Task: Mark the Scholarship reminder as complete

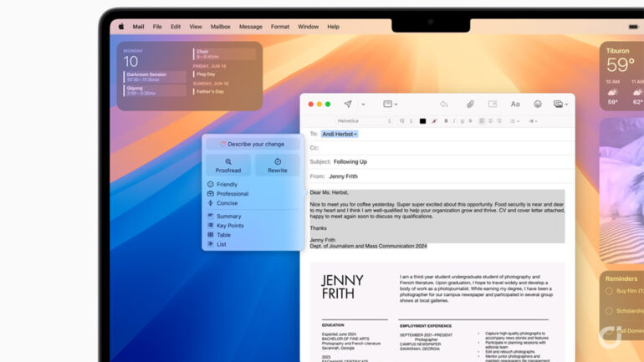Action: (608, 310)
